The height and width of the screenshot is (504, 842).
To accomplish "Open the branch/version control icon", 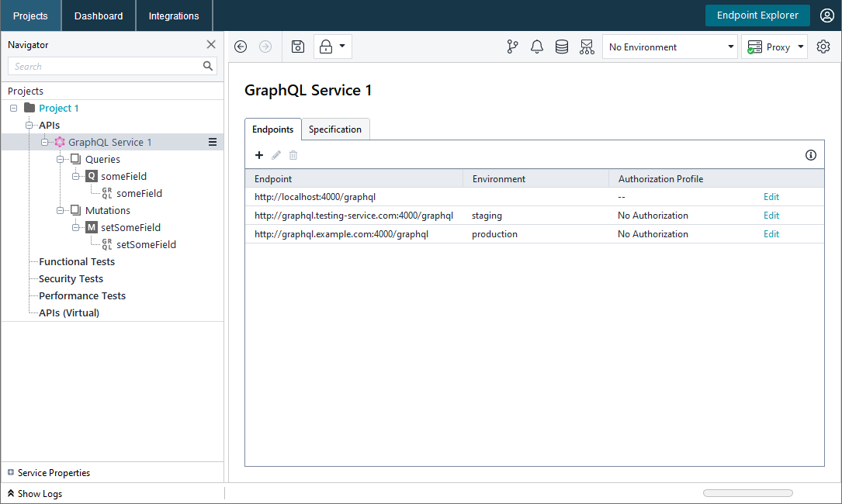I will click(512, 47).
